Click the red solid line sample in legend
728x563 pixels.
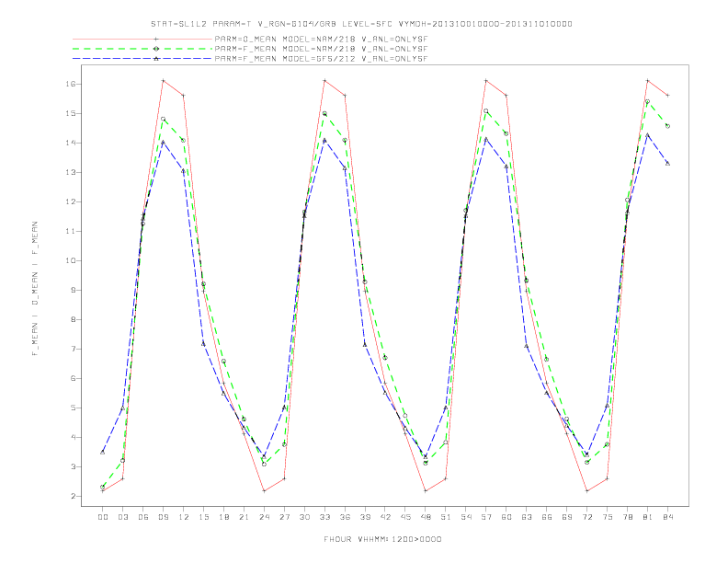tap(142, 39)
